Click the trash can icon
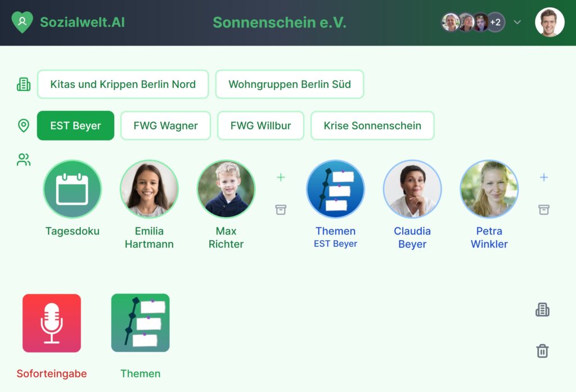The image size is (576, 392). point(543,351)
